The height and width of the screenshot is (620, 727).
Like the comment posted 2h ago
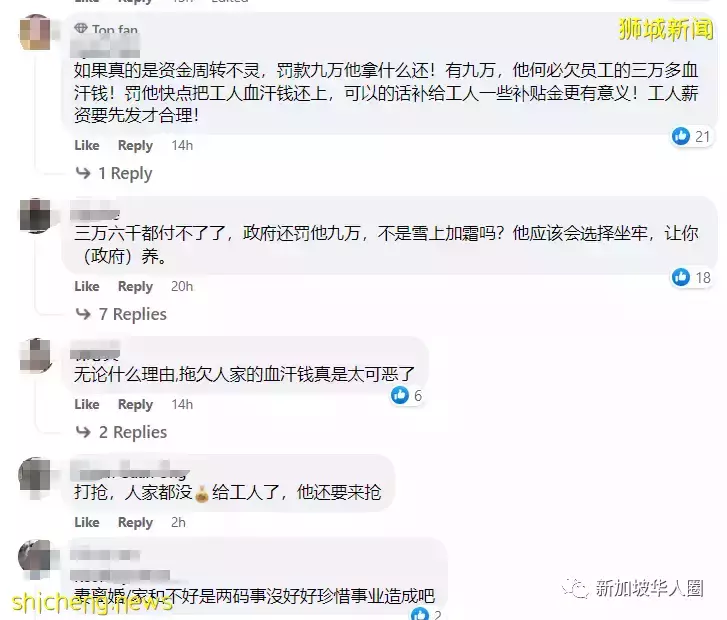point(87,522)
